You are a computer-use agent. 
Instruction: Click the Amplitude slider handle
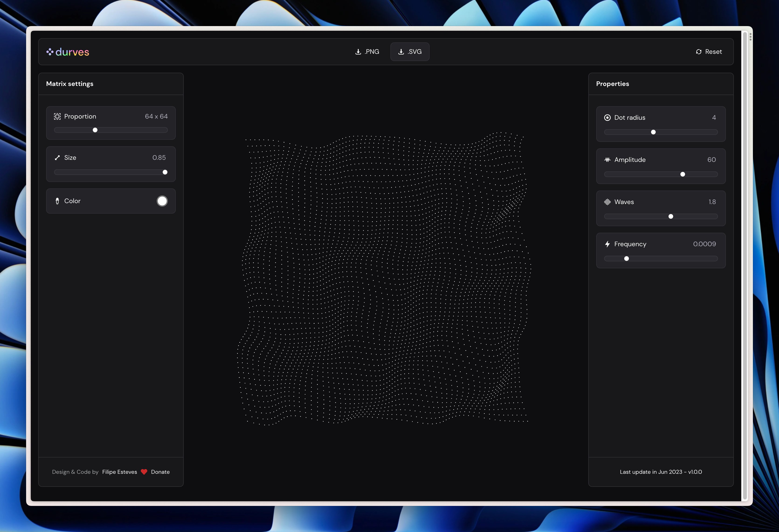coord(682,174)
